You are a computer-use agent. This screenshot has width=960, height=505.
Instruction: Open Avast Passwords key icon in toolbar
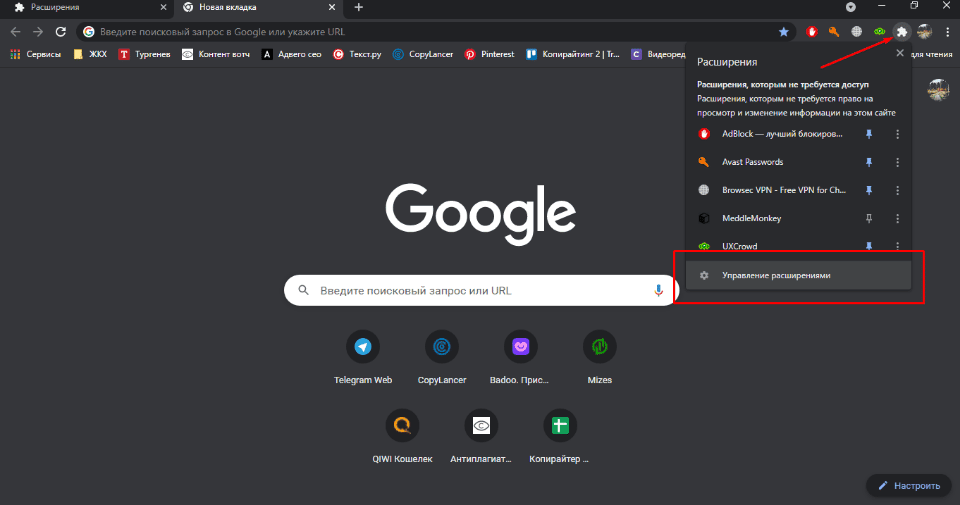[x=834, y=32]
